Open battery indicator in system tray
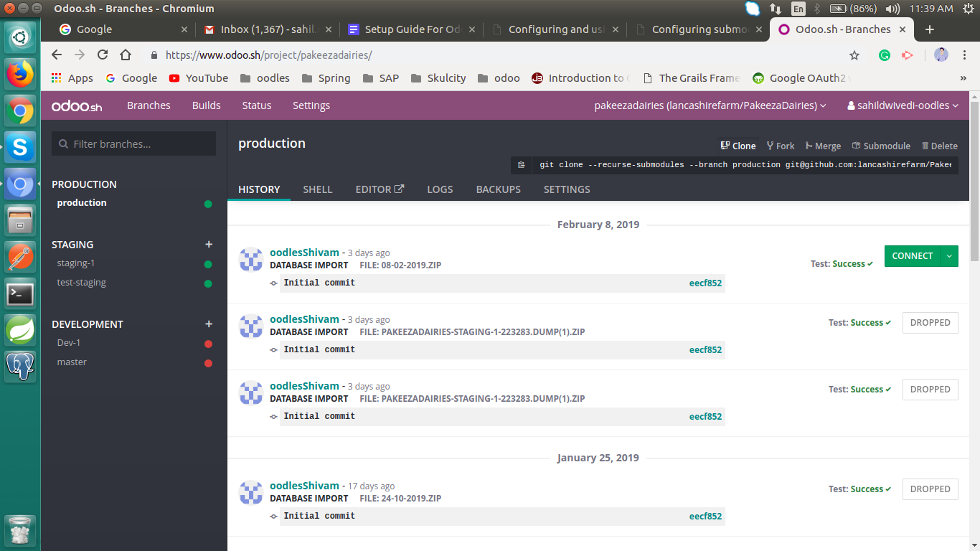 [x=853, y=9]
